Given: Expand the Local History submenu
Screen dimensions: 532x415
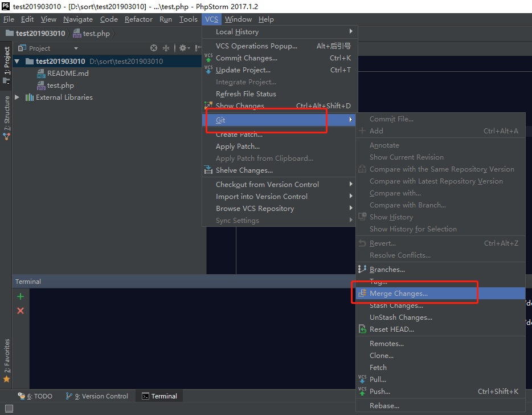Looking at the screenshot, I should point(280,32).
